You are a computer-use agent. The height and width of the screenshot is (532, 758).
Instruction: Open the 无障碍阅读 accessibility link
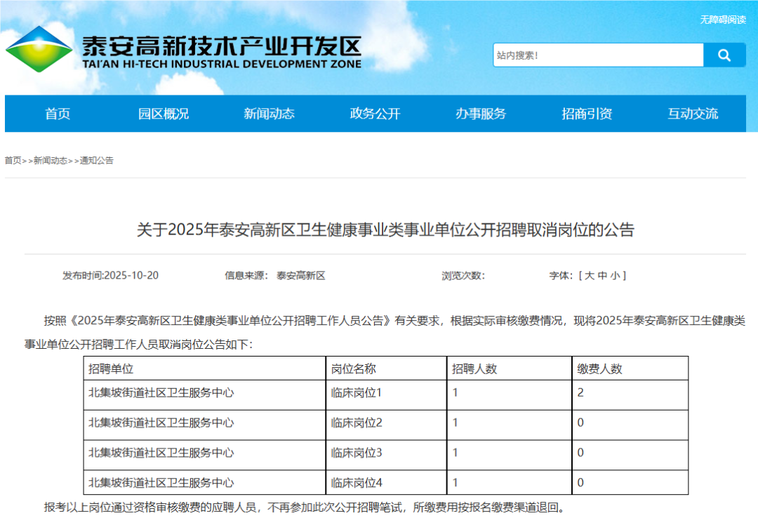722,20
